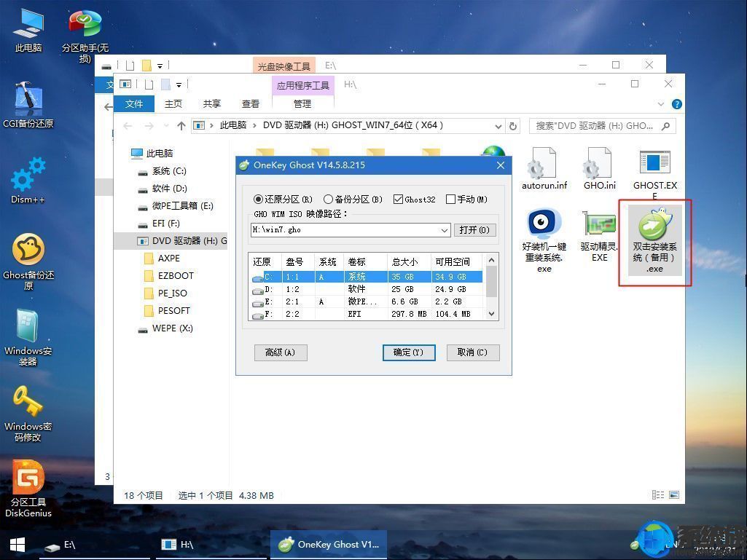This screenshot has width=747, height=560.
Task: Click 确定 to confirm the restore
Action: (408, 352)
